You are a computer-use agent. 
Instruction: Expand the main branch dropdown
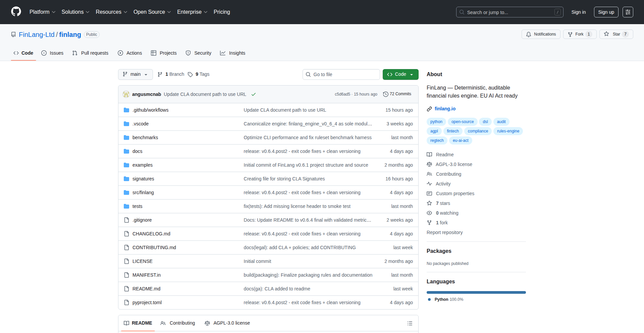pyautogui.click(x=135, y=74)
